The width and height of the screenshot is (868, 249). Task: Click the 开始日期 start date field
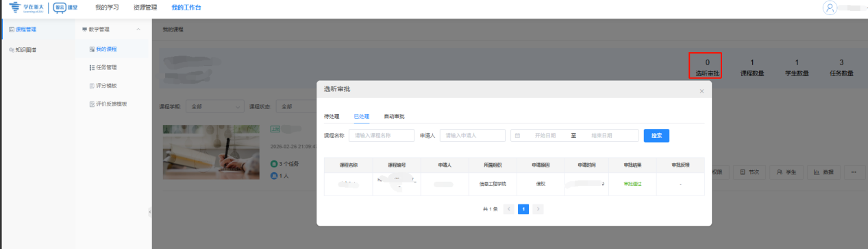[x=545, y=136]
